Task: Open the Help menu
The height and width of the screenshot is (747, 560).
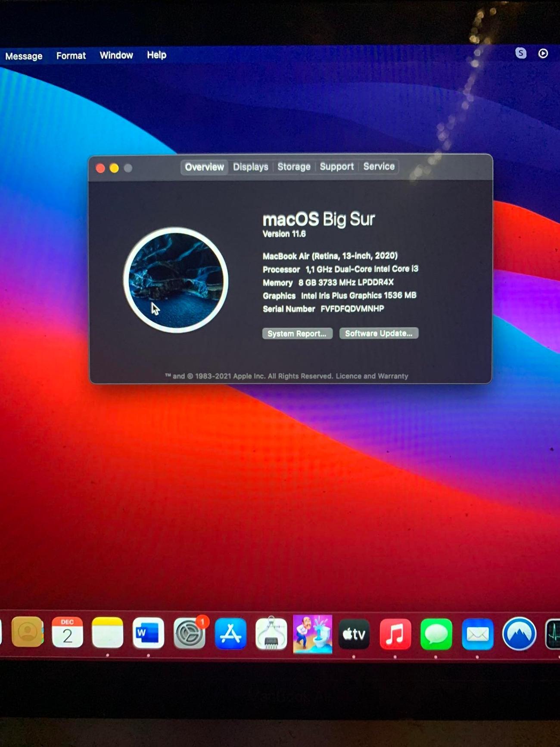Action: [156, 55]
